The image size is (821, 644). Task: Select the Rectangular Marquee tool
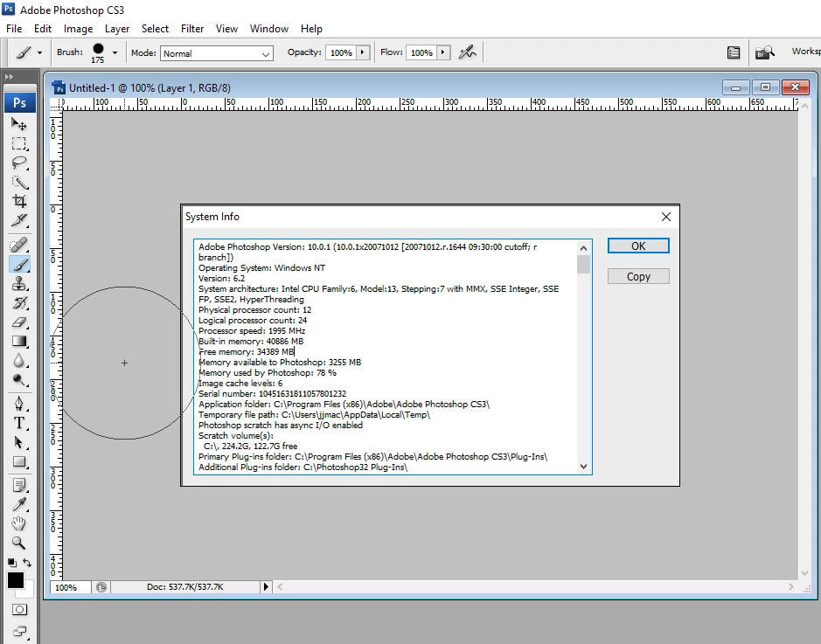tap(19, 143)
